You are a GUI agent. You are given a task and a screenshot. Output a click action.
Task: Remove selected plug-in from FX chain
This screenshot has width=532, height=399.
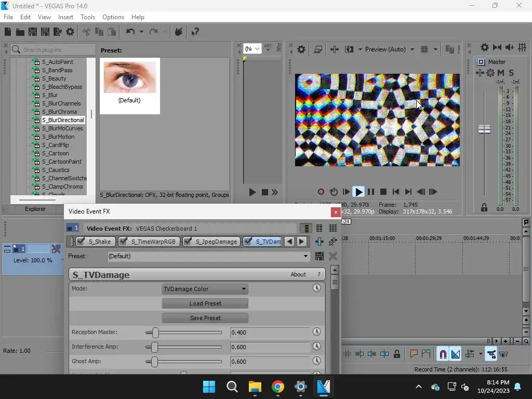coord(332,242)
